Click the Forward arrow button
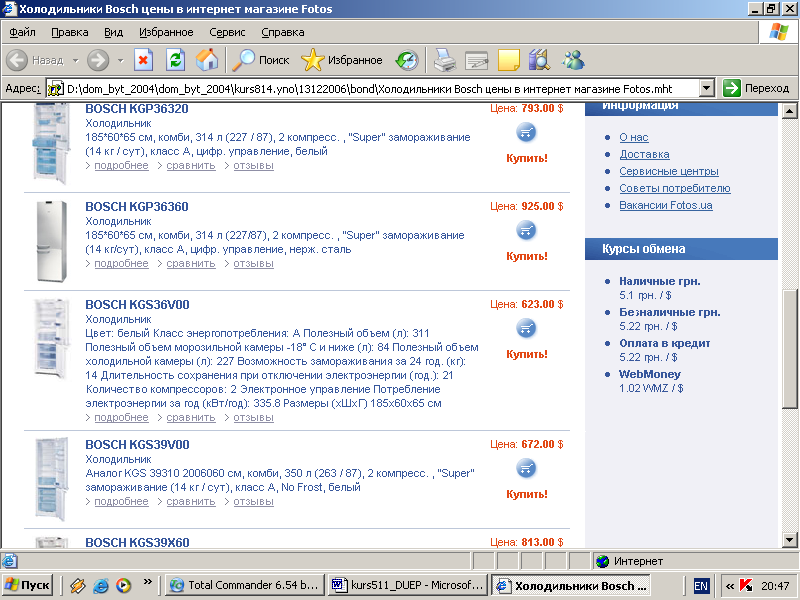The height and width of the screenshot is (600, 800). coord(97,60)
